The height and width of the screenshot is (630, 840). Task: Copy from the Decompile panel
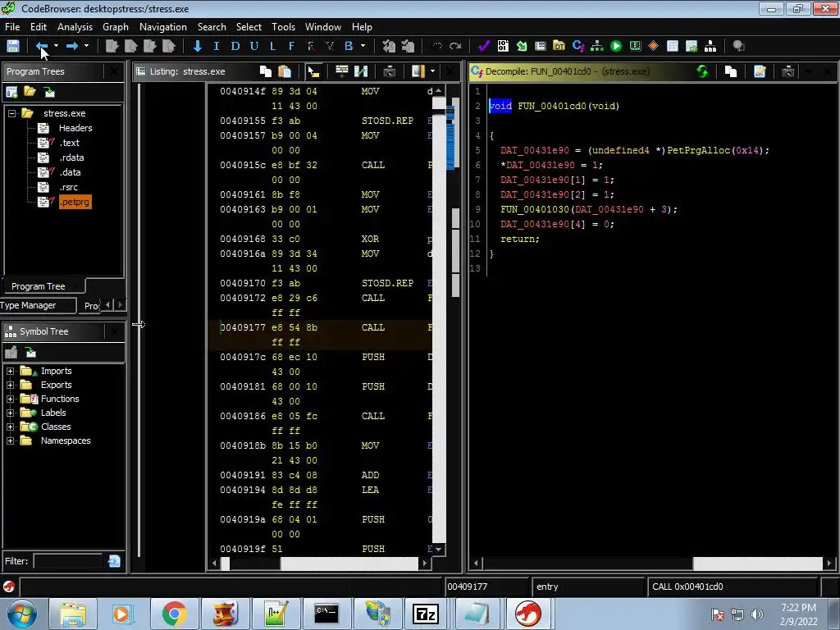731,71
